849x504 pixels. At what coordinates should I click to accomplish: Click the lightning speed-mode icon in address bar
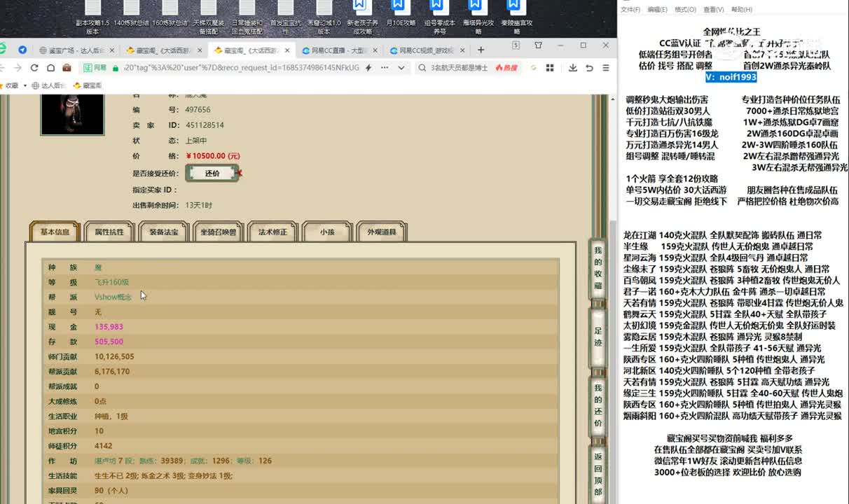[x=368, y=68]
